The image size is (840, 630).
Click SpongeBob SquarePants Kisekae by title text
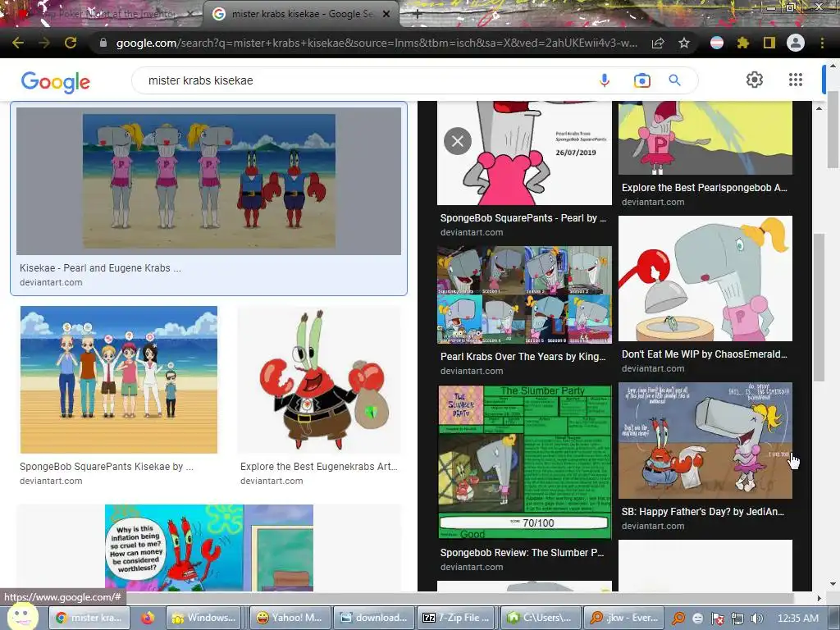click(107, 467)
